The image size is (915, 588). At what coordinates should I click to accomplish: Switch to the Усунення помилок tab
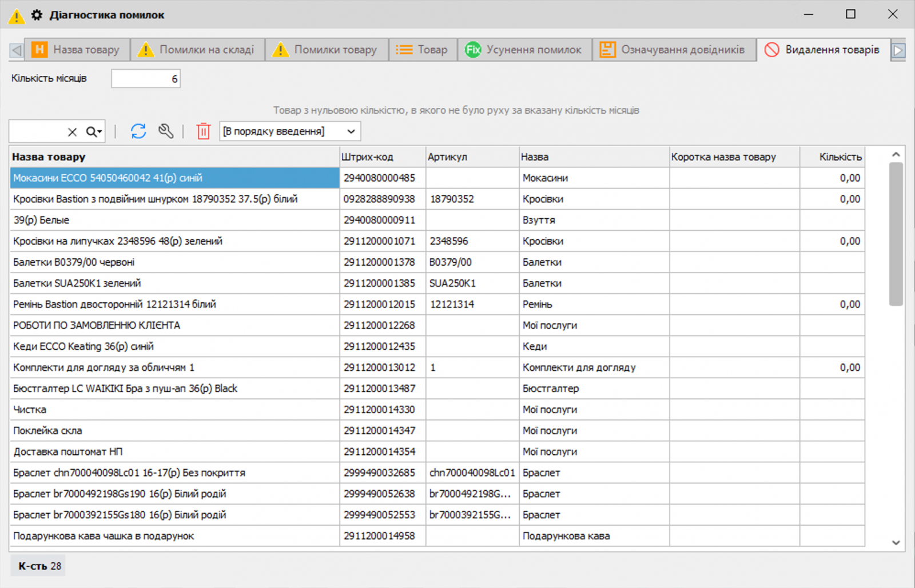coord(524,50)
